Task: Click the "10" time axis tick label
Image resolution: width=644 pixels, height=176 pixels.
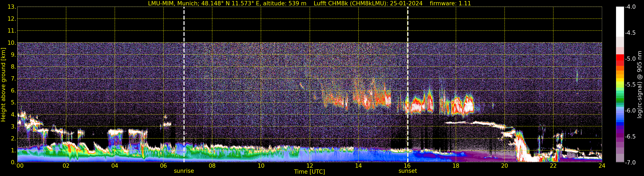Action: [x=261, y=166]
